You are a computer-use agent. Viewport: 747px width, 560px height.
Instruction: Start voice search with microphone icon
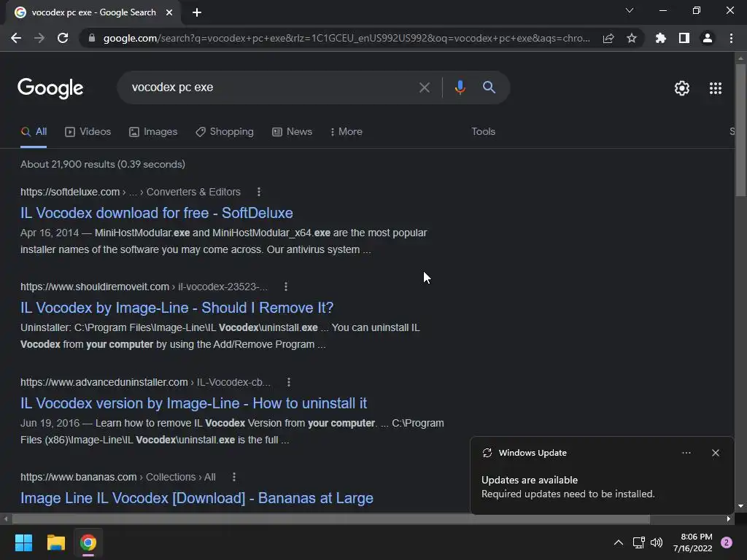tap(460, 87)
